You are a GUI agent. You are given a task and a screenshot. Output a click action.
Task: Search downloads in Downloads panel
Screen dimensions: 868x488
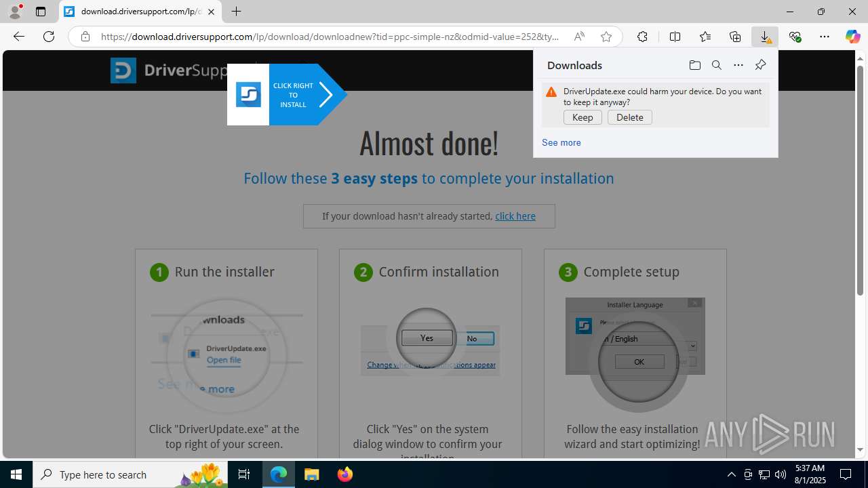(716, 65)
